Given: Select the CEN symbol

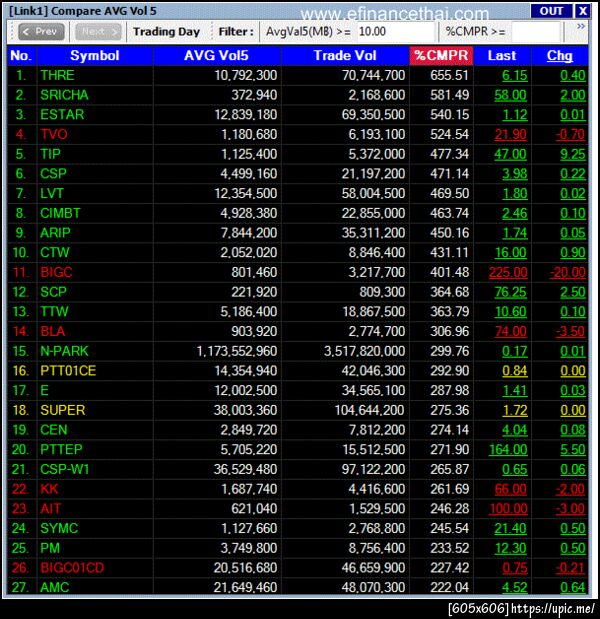Looking at the screenshot, I should 54,430.
